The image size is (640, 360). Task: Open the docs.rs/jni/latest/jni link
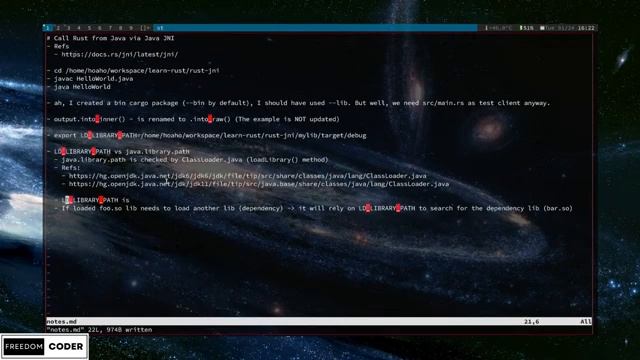point(120,54)
